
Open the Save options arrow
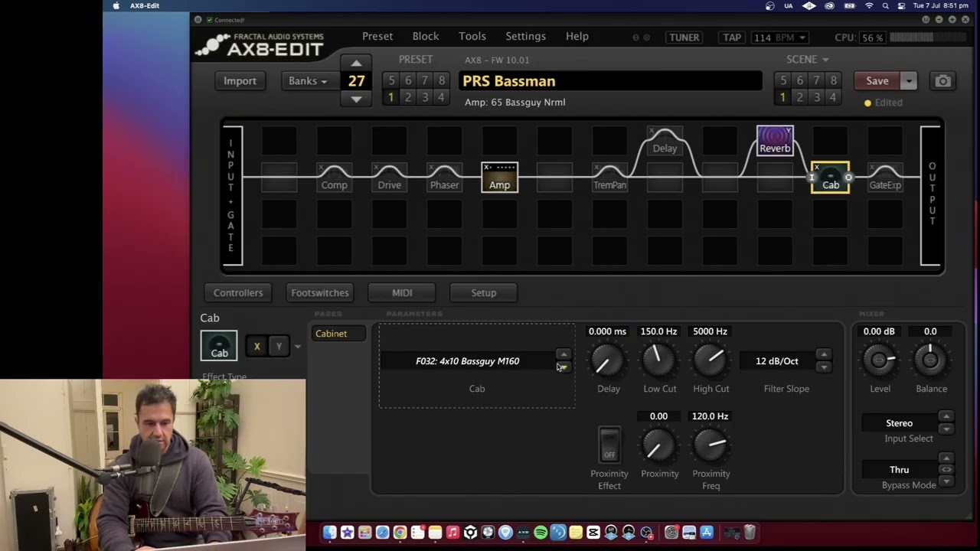coord(909,81)
